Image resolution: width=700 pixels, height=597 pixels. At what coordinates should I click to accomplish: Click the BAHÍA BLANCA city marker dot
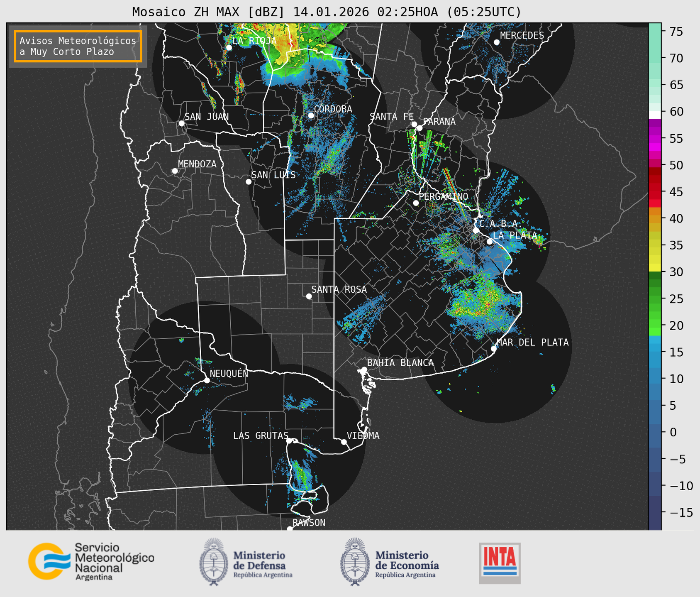point(364,369)
